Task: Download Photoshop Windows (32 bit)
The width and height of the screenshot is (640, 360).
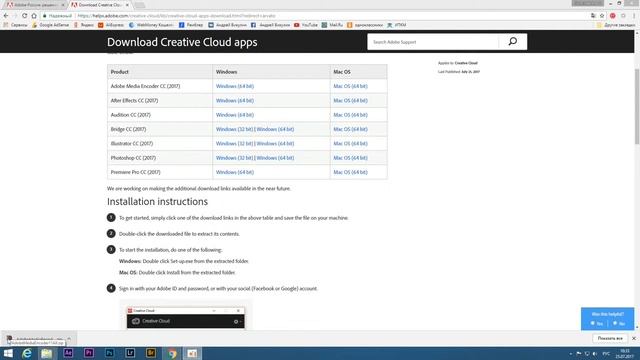Action: [234, 158]
